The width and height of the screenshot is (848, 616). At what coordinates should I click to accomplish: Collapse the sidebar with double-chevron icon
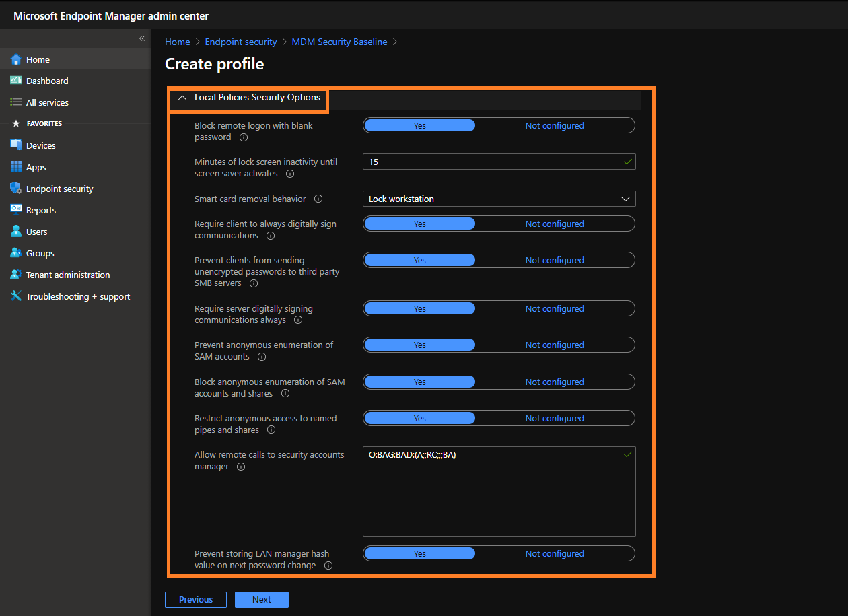pyautogui.click(x=142, y=38)
